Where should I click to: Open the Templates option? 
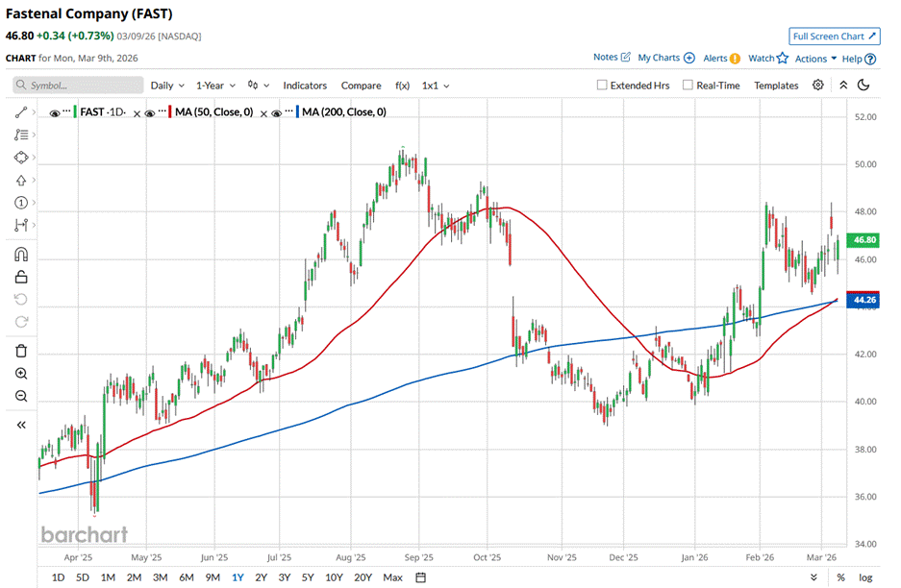(x=776, y=86)
